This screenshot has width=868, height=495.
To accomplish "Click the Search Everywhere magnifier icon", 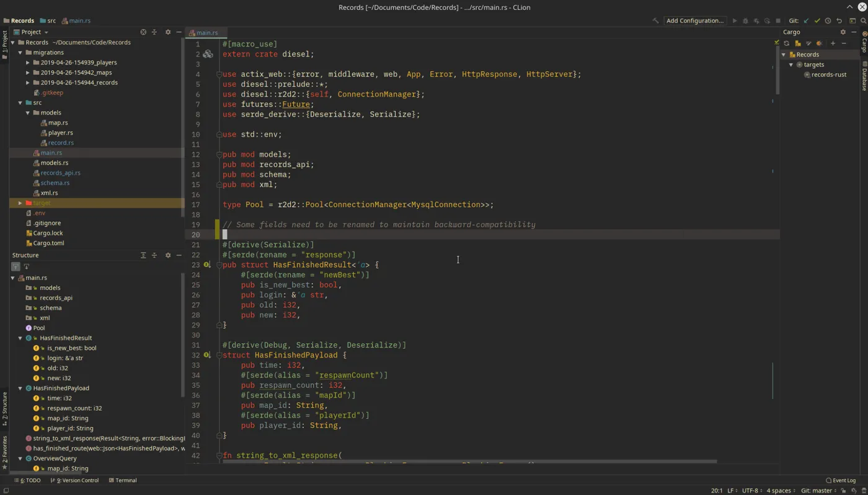I will point(863,20).
